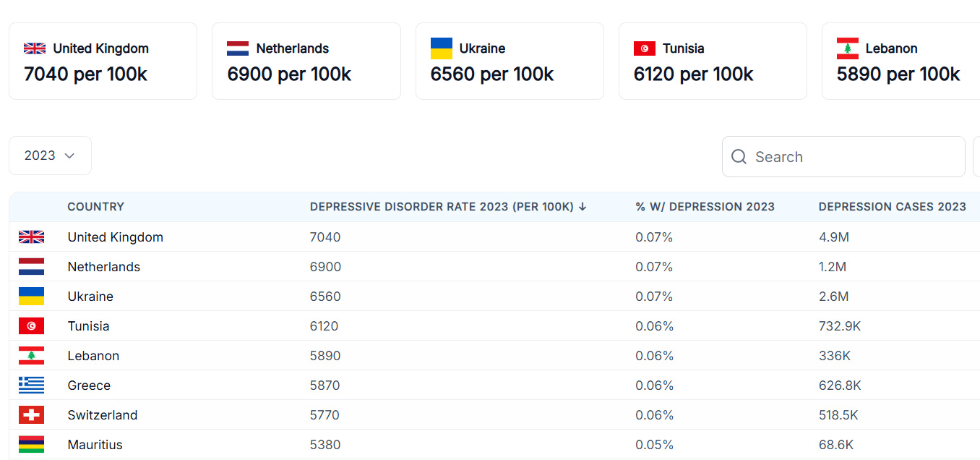Click the Ukraine flag icon in table

31,297
